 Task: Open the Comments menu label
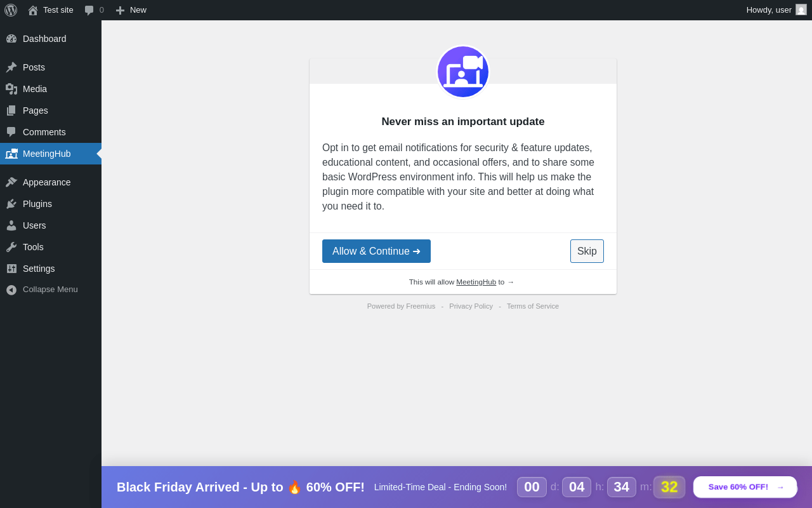[44, 132]
